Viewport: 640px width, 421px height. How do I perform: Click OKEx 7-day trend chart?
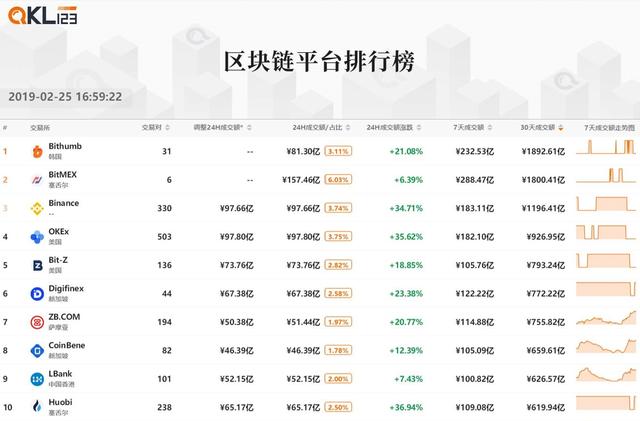point(606,232)
